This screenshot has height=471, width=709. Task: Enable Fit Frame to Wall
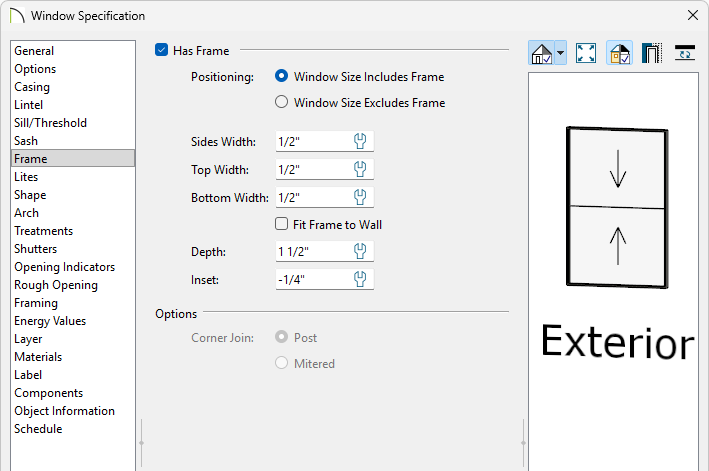click(x=281, y=224)
